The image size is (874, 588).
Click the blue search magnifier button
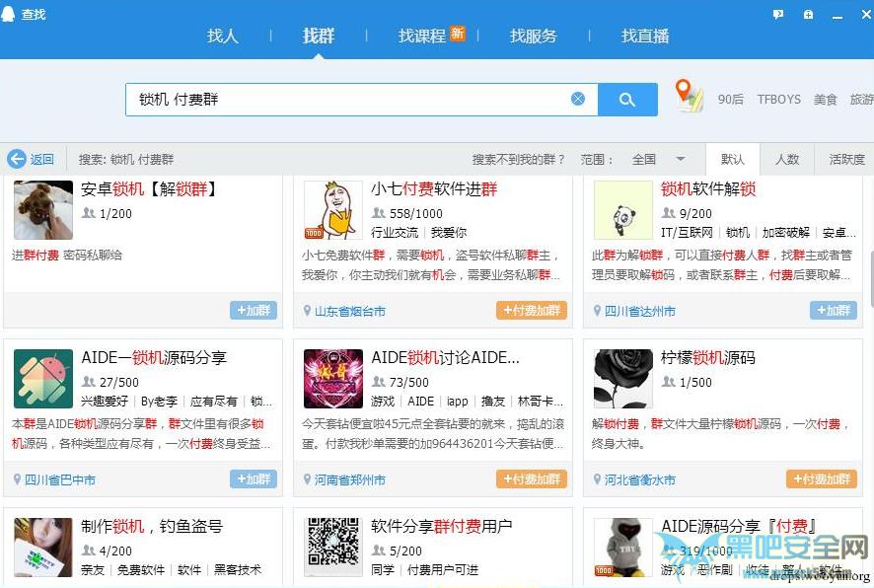[627, 100]
